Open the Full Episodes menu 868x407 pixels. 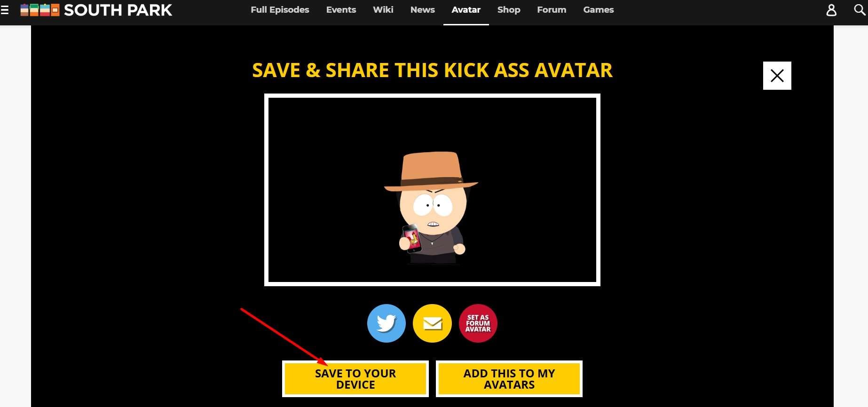280,10
